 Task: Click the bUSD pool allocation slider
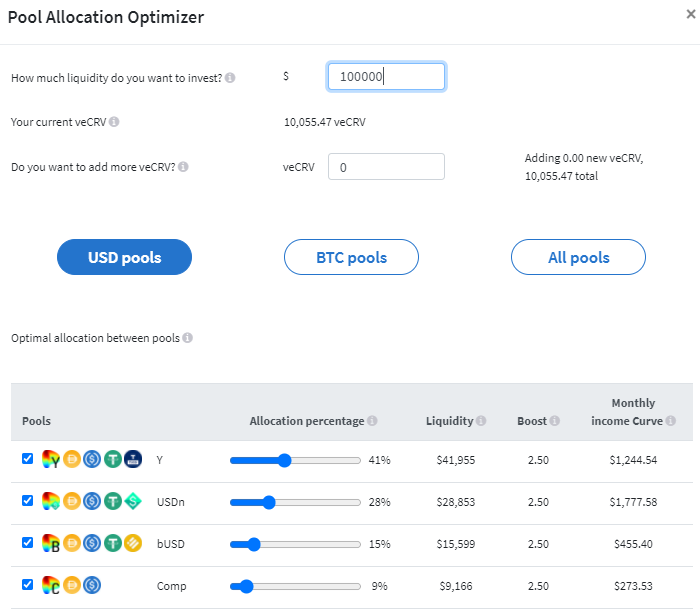(x=295, y=544)
